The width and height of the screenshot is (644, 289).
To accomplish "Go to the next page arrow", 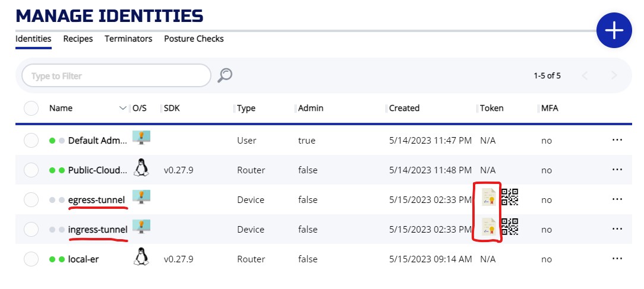I will 614,75.
